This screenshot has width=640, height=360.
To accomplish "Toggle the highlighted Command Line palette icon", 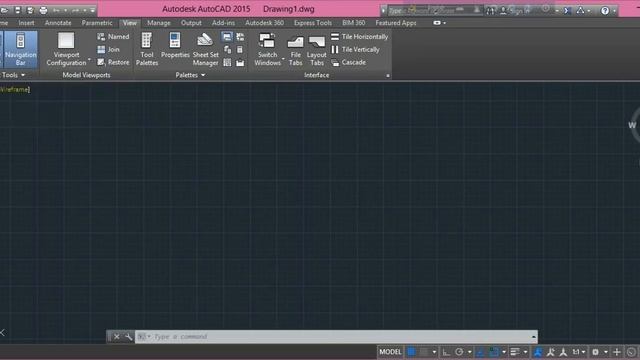I will tap(227, 37).
